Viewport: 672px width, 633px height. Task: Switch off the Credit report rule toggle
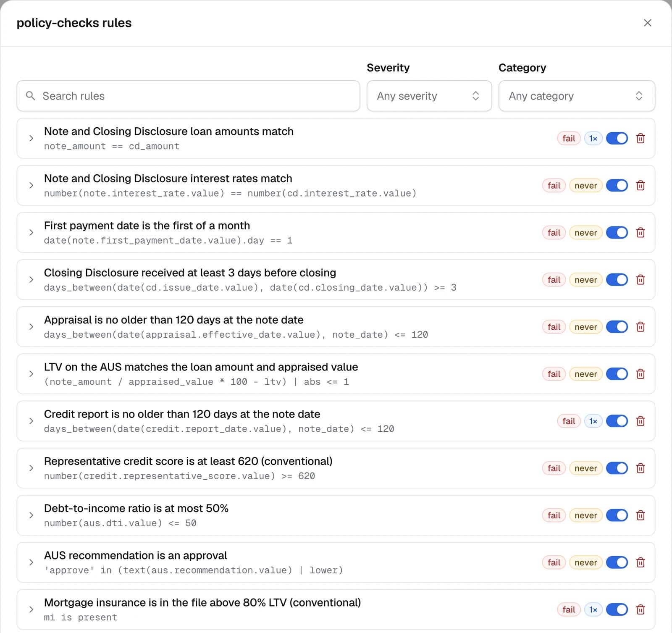617,421
